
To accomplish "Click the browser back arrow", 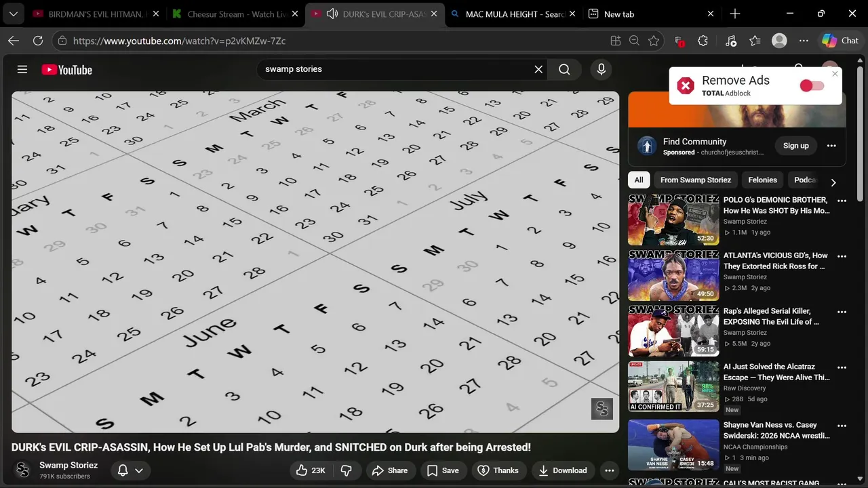I will [x=14, y=41].
